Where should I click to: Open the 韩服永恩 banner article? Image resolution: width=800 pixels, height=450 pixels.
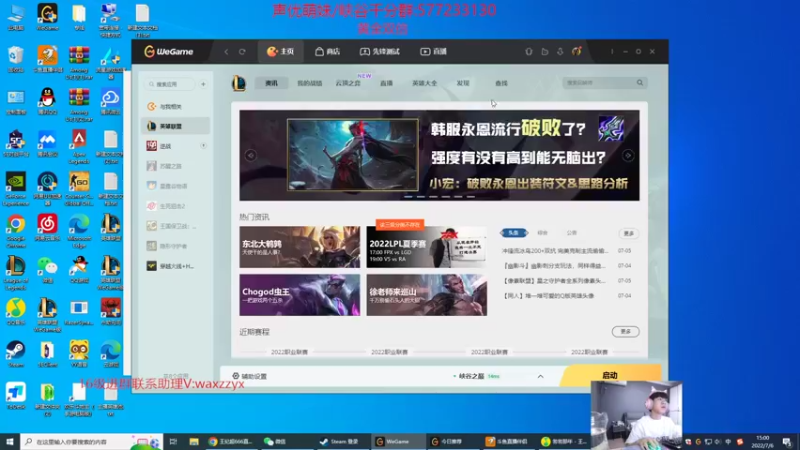(x=439, y=155)
